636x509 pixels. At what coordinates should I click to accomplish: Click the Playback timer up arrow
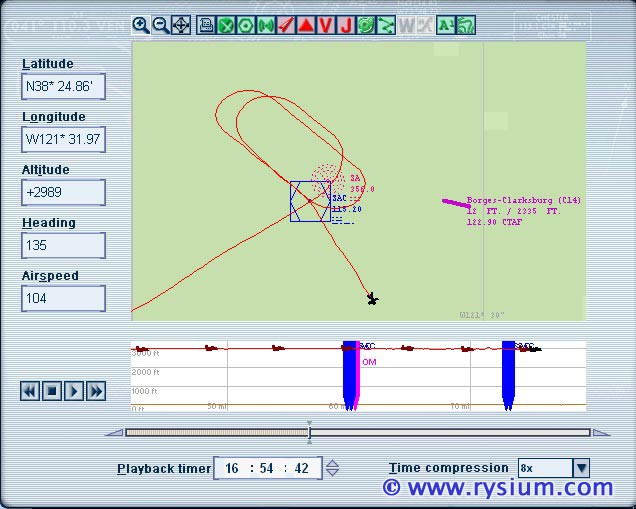[333, 464]
